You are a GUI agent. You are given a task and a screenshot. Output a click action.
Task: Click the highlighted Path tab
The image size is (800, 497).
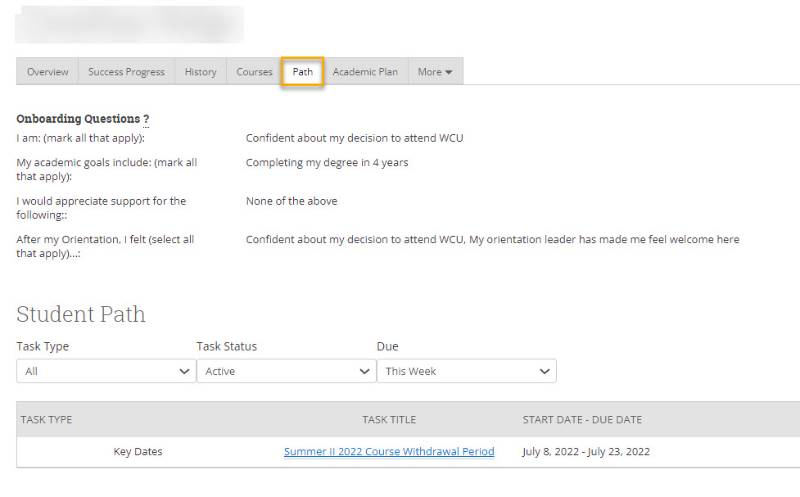302,72
